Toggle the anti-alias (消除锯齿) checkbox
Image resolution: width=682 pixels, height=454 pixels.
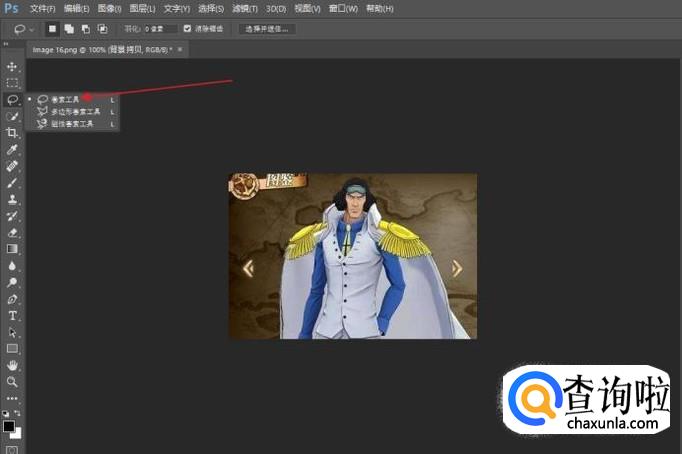187,29
